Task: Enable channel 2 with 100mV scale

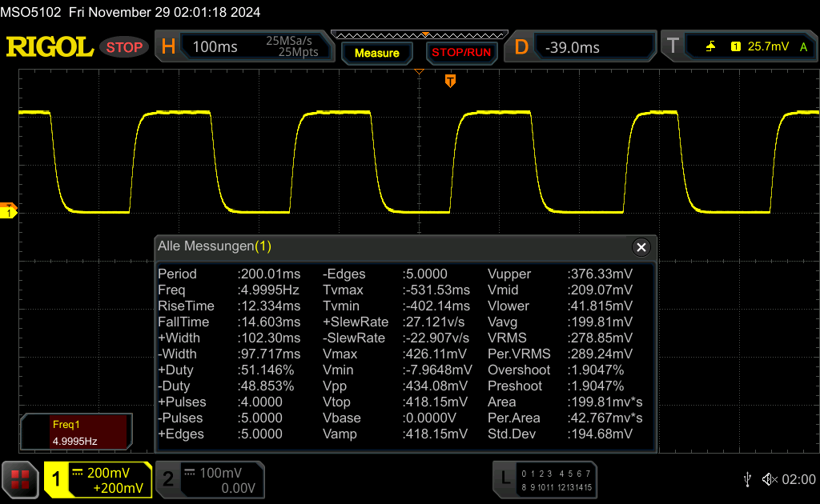Action: coord(209,480)
